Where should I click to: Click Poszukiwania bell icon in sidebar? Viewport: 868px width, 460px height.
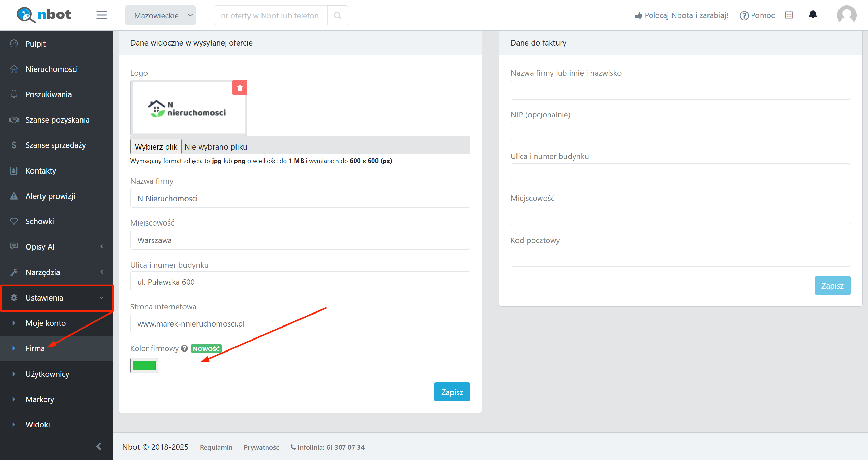[14, 94]
